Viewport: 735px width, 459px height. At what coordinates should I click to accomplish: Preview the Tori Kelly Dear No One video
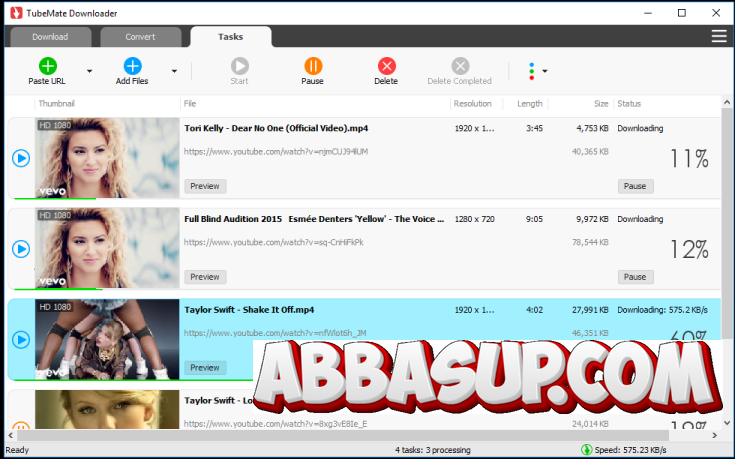tap(205, 186)
